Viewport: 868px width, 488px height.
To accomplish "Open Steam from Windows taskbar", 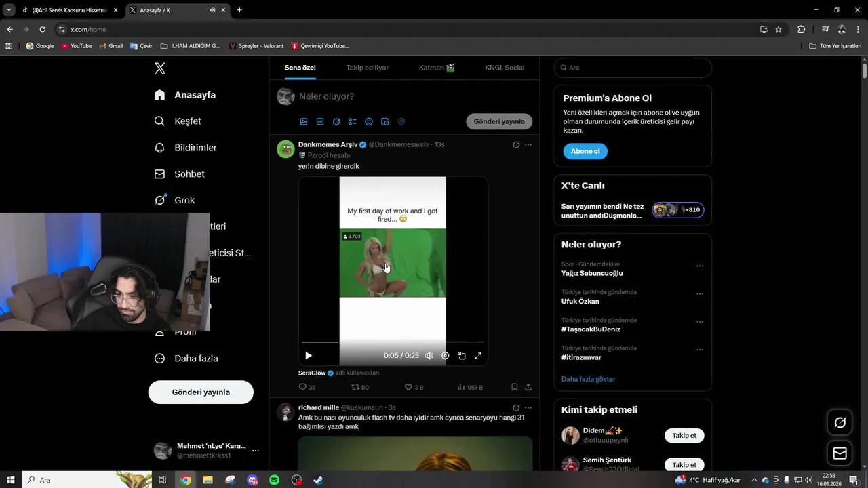I will [x=318, y=480].
